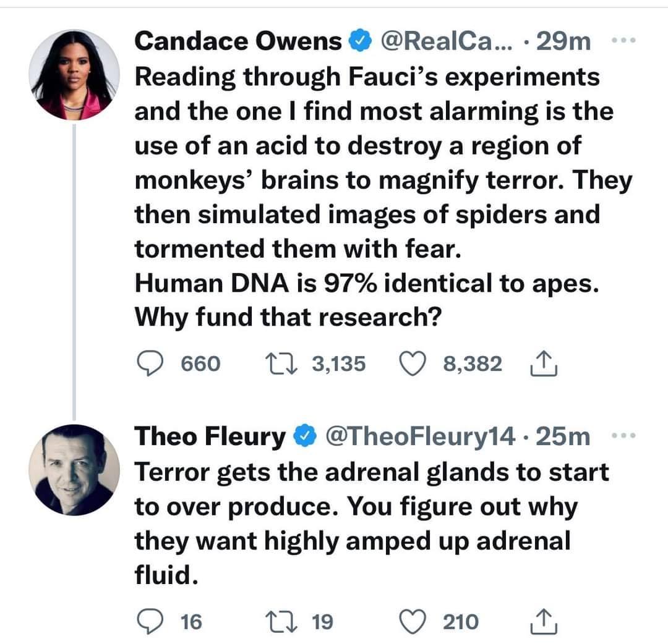Reply to the Candace Owens tweet
The width and height of the screenshot is (668, 644).
tap(148, 364)
